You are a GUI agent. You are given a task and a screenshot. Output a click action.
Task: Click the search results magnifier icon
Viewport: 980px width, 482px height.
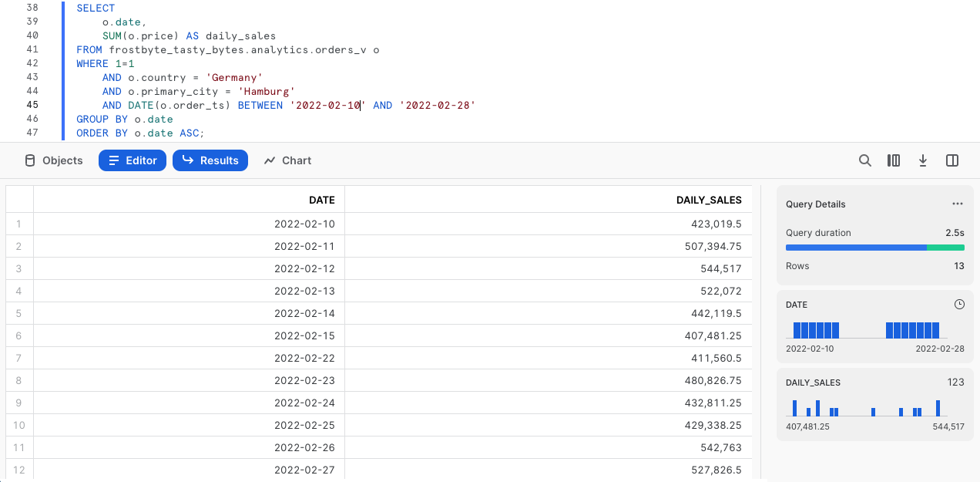[865, 160]
